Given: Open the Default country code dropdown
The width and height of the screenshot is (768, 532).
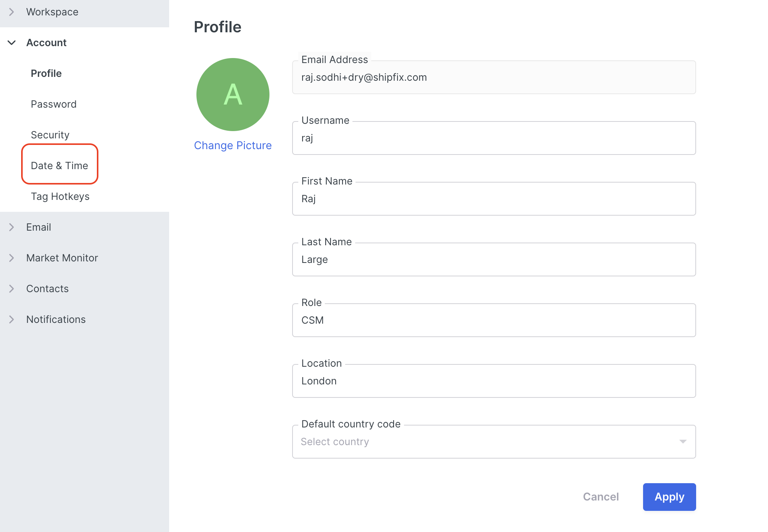Looking at the screenshot, I should coord(494,442).
